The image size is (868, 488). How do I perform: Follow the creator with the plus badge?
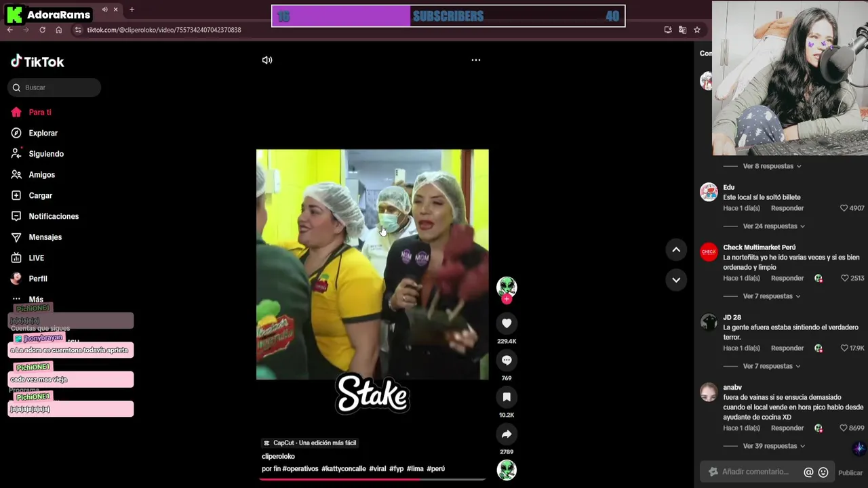pos(507,299)
